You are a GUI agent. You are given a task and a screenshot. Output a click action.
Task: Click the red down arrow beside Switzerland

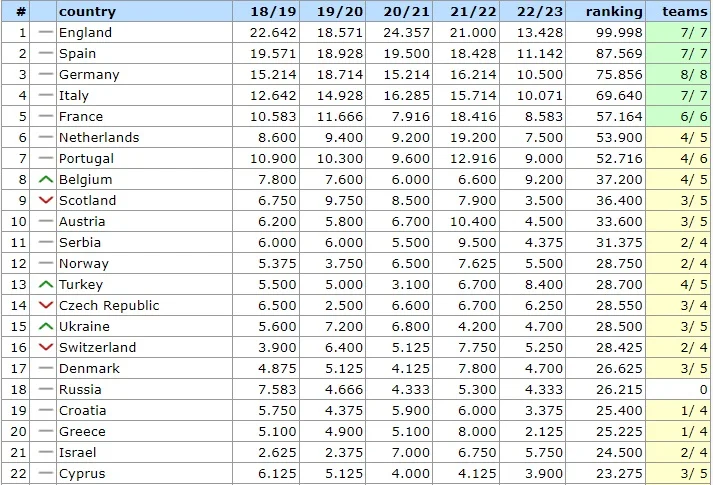click(x=45, y=348)
